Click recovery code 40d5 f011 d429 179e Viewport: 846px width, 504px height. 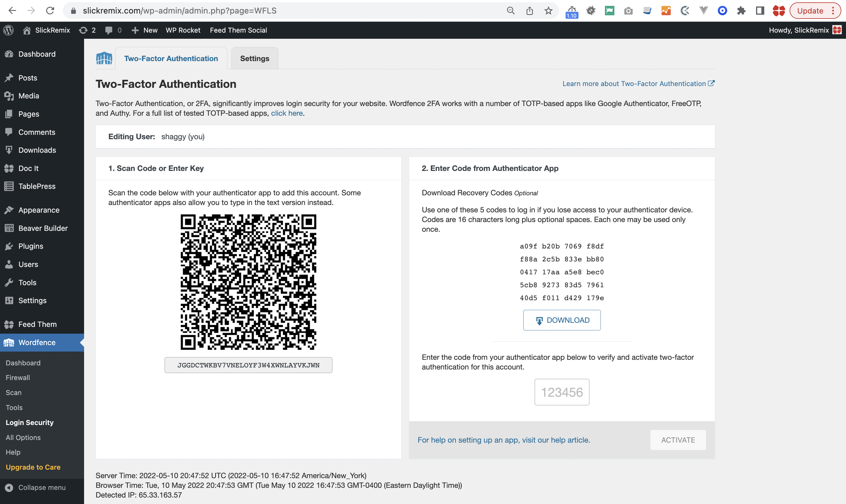click(x=562, y=298)
